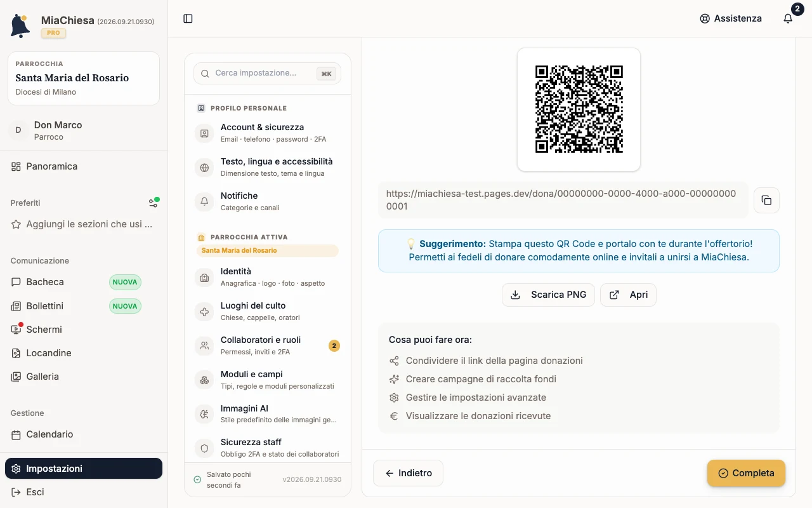Add favorites via Aggiungi le sezioni che usi

coord(84,224)
